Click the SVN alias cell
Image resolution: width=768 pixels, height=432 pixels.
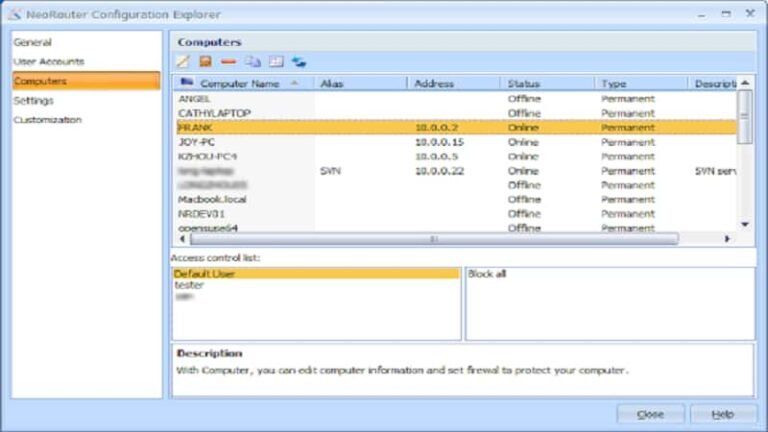331,171
